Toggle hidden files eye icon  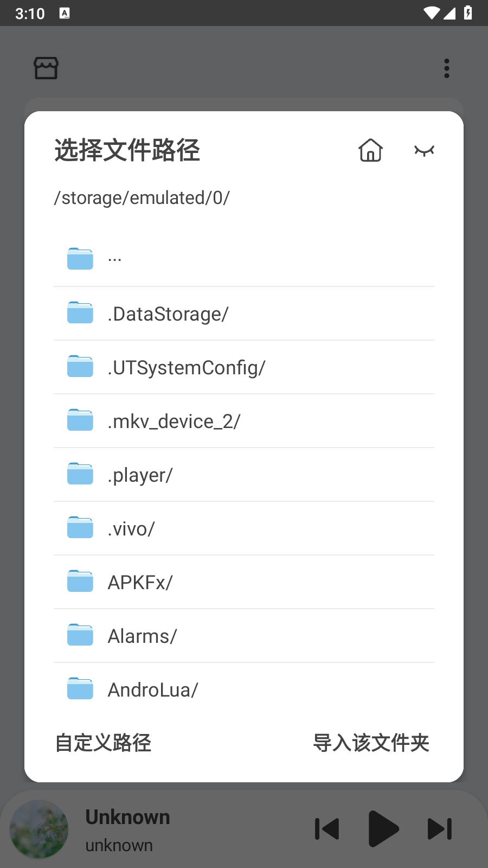pyautogui.click(x=424, y=150)
